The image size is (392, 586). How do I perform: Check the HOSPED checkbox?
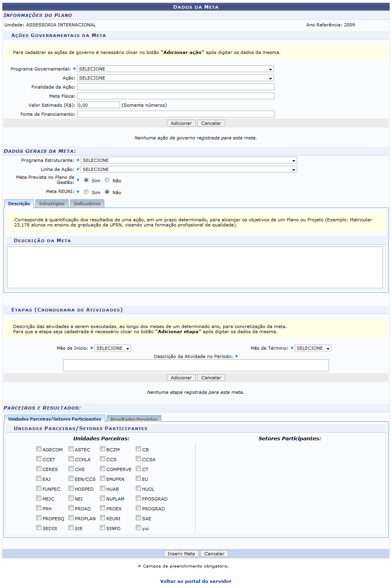(71, 488)
